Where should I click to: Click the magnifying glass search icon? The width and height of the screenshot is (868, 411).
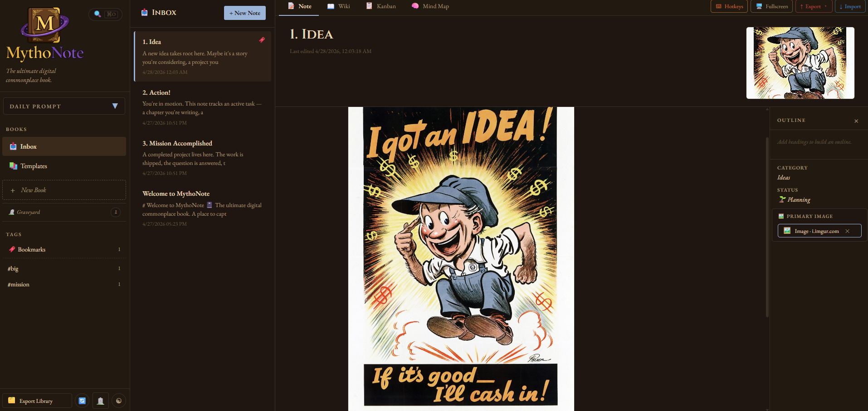point(98,14)
